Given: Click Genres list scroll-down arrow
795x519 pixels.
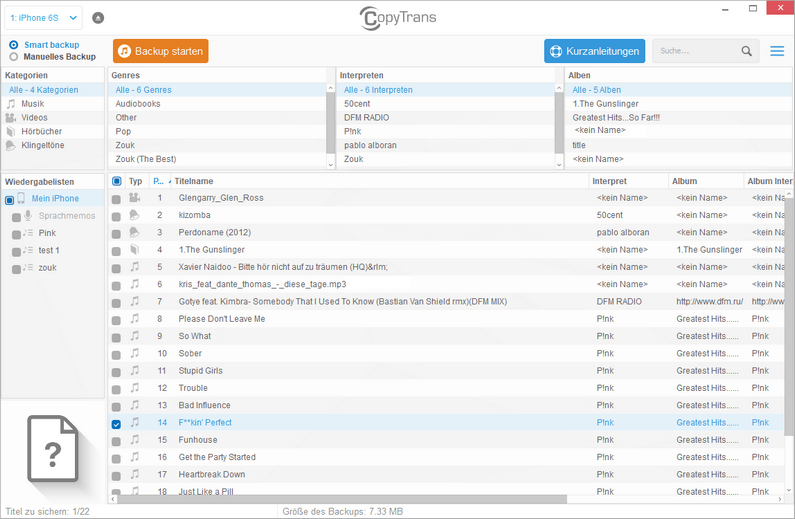Looking at the screenshot, I should click(331, 164).
